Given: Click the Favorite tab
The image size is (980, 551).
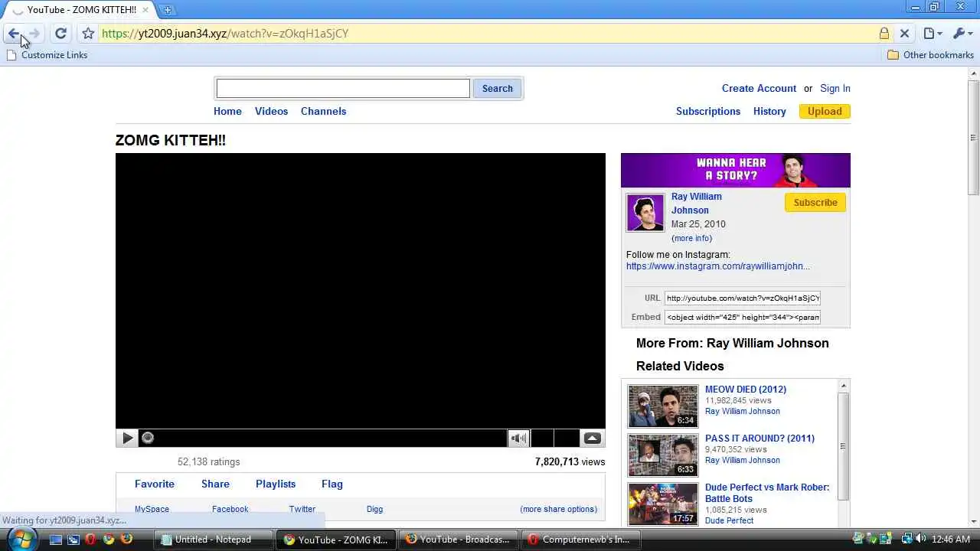Looking at the screenshot, I should (155, 484).
